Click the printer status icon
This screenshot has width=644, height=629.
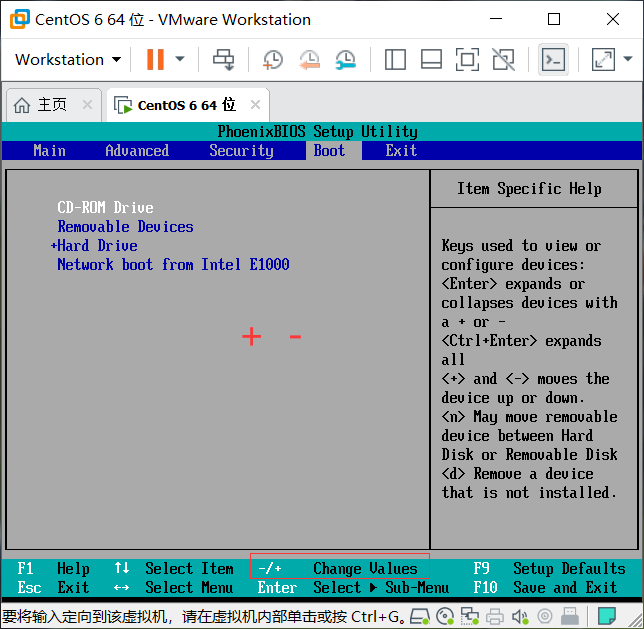(x=495, y=616)
